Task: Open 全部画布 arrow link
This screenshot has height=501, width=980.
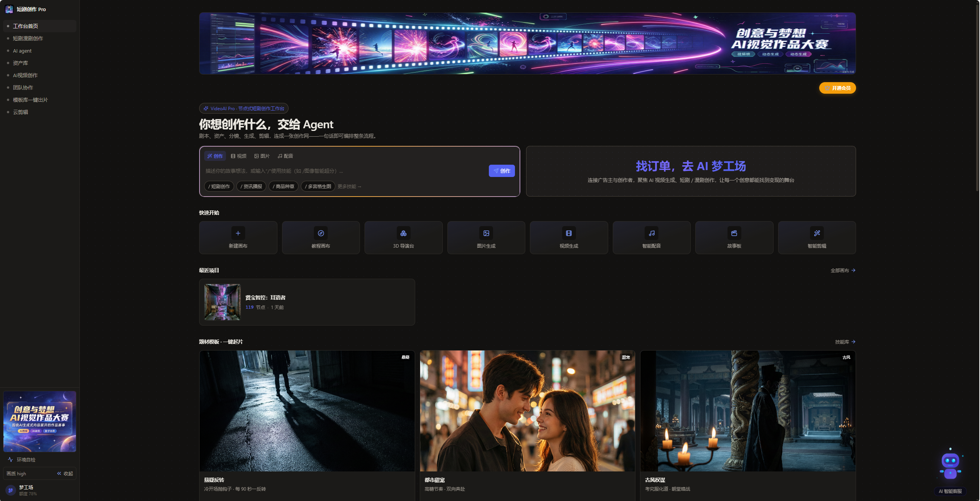Action: [x=843, y=271]
